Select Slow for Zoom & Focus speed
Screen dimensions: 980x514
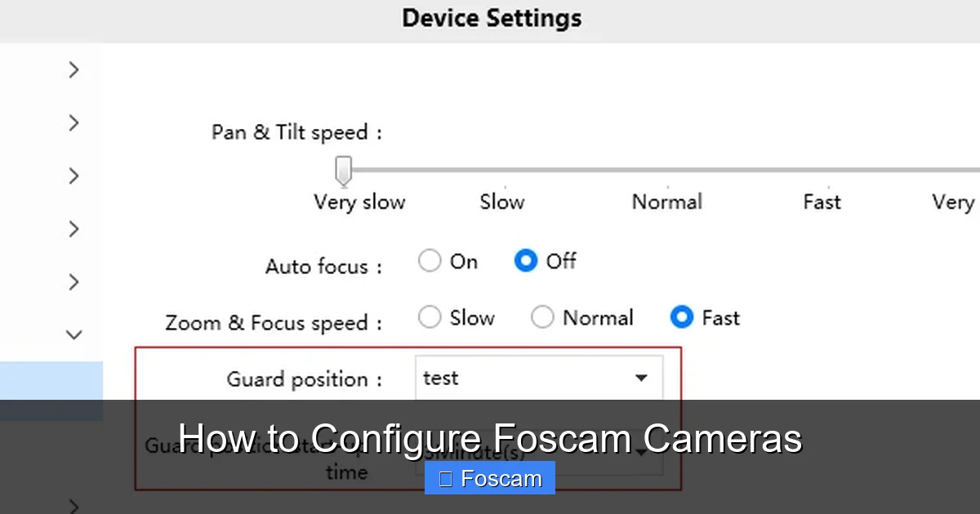[430, 317]
